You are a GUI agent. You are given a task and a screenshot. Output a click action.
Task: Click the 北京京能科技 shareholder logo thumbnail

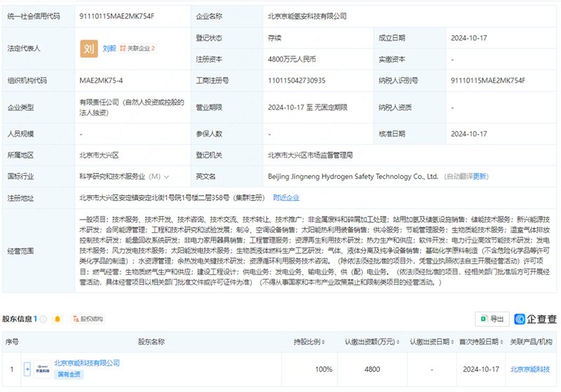click(x=43, y=369)
